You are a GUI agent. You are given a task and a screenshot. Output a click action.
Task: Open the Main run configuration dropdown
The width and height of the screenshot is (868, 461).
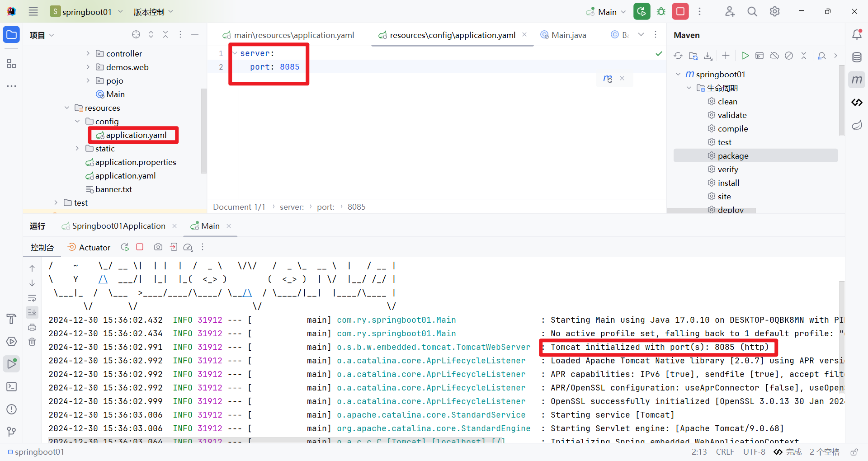click(606, 12)
